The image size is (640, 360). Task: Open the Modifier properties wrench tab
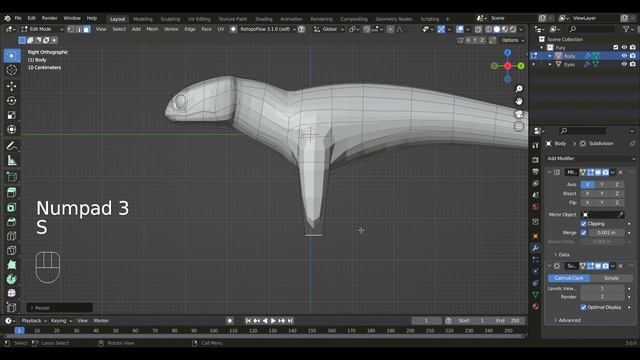pyautogui.click(x=536, y=248)
